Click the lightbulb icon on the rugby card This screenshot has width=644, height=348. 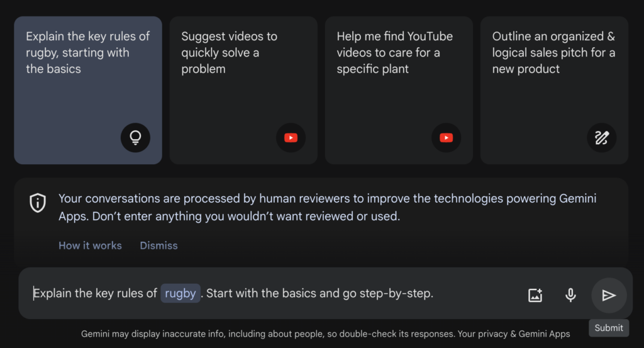tap(135, 138)
